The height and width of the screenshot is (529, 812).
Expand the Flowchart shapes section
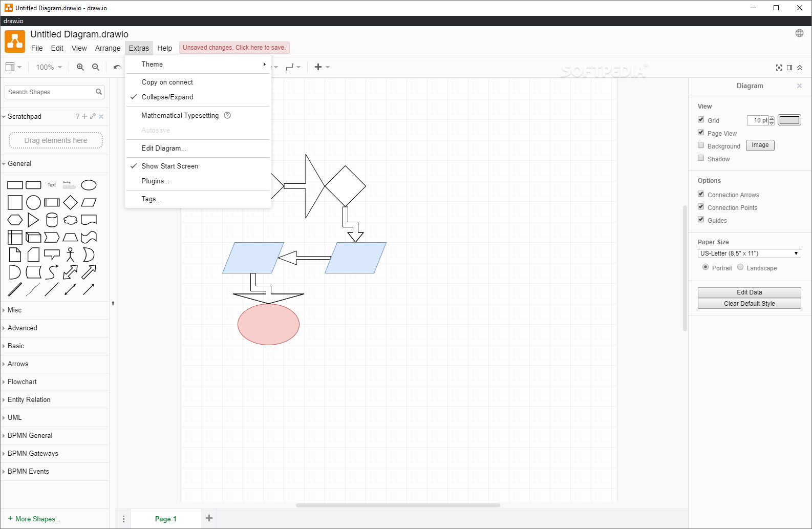(22, 382)
